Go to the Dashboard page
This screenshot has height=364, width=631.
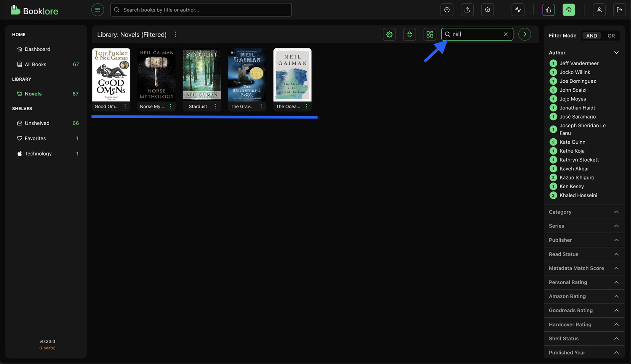pyautogui.click(x=37, y=49)
